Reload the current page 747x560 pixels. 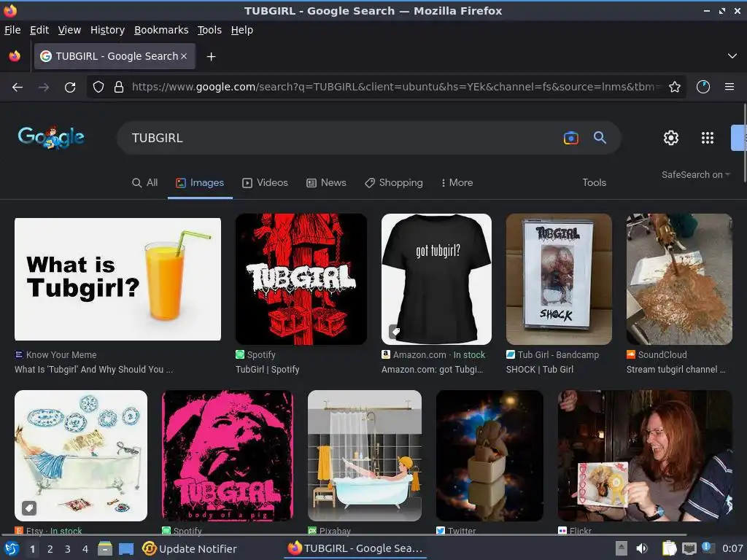click(x=70, y=87)
